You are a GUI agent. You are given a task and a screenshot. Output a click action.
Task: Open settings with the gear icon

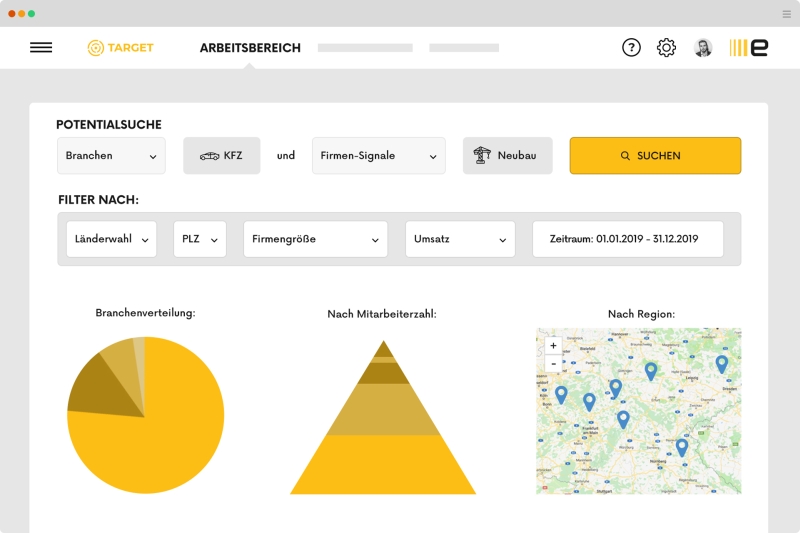point(667,47)
